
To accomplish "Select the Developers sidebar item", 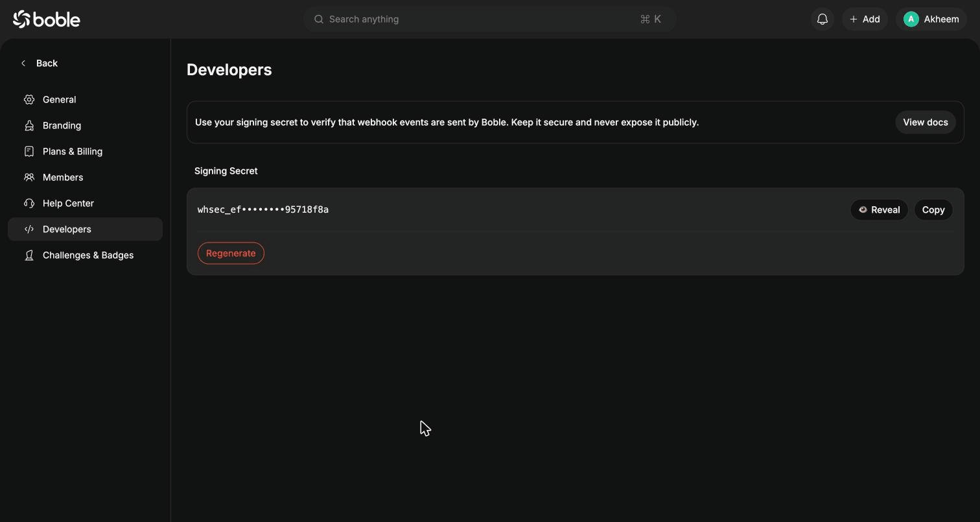I will [x=85, y=229].
